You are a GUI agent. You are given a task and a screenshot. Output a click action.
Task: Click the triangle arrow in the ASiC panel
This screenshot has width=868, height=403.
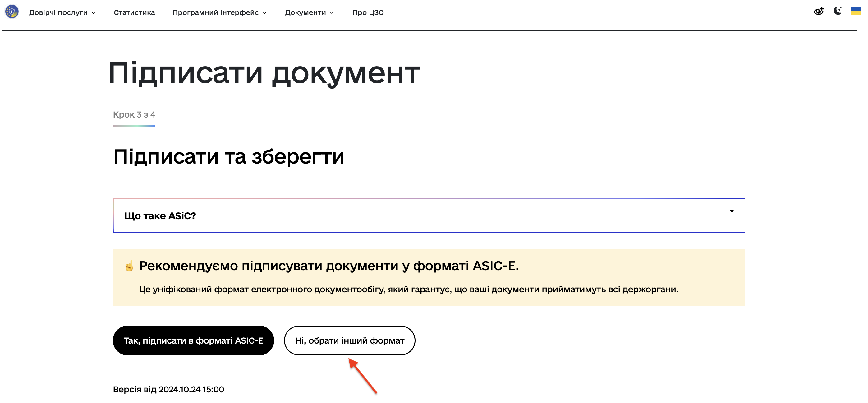[732, 211]
